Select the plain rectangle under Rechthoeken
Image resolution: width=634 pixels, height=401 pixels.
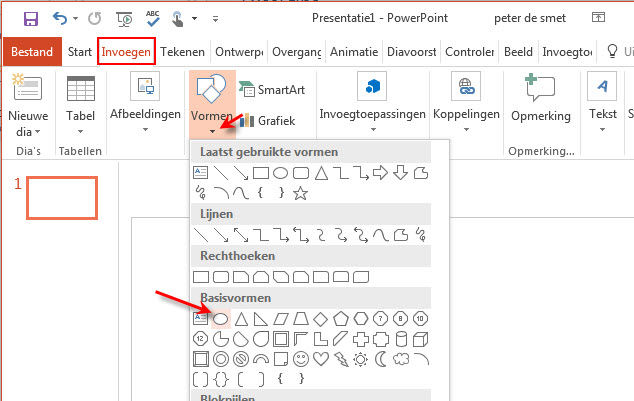point(201,277)
